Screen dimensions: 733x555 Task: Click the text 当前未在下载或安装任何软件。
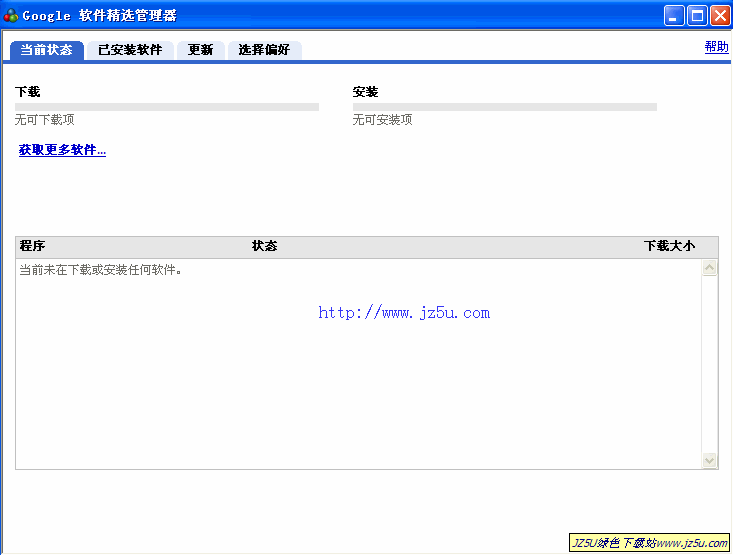[x=101, y=270]
